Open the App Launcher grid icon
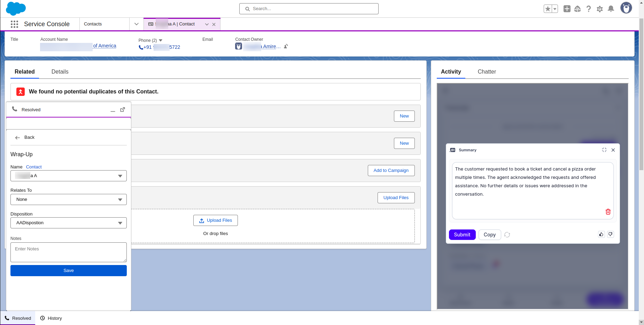This screenshot has width=644, height=325. tap(14, 24)
